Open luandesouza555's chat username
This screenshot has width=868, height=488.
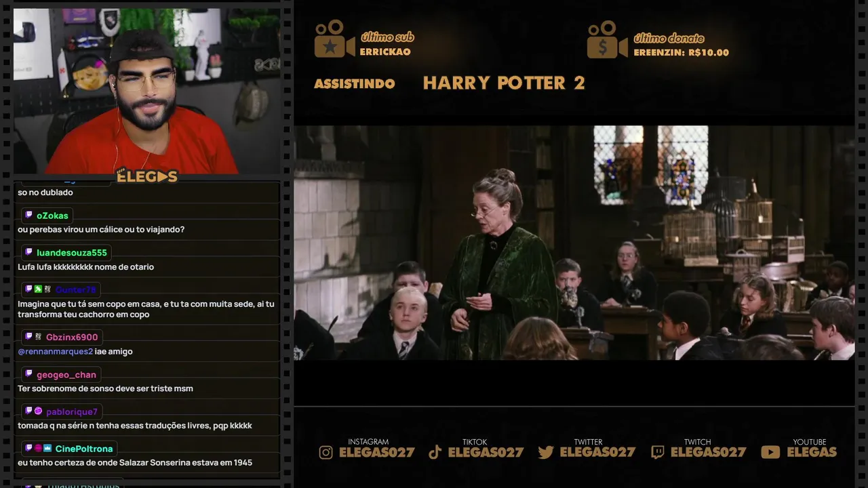coord(72,253)
